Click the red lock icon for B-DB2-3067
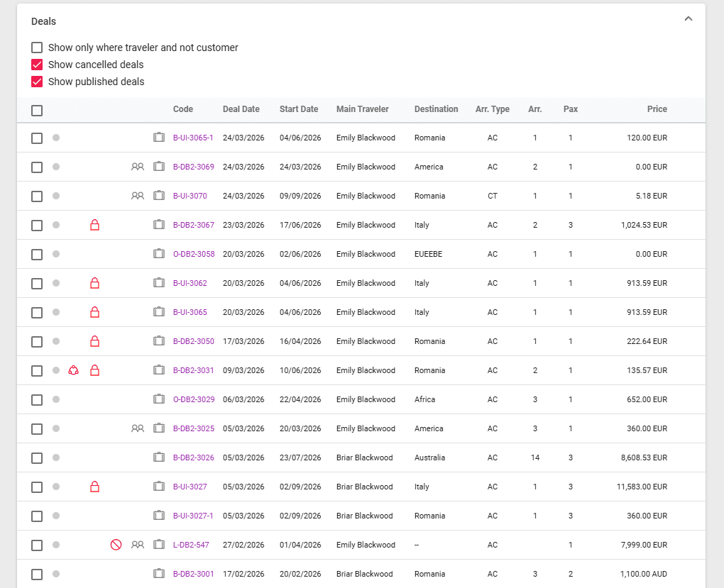The image size is (724, 588). [94, 226]
